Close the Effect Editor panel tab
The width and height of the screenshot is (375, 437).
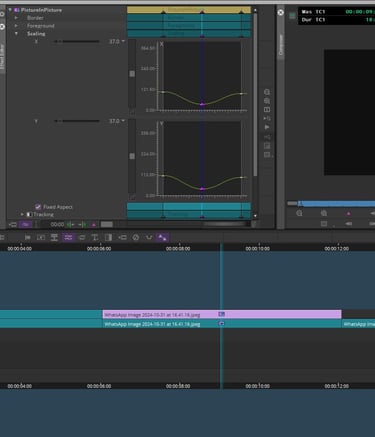(2, 26)
